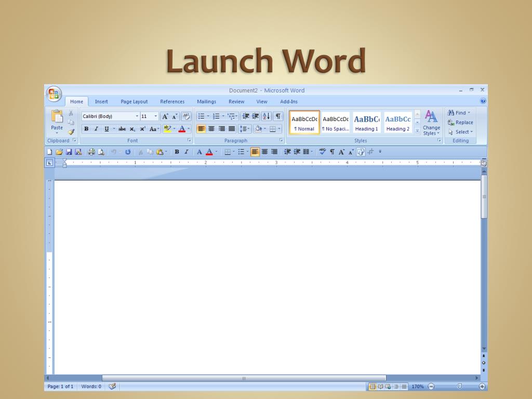532x399 pixels.
Task: Open the View tab
Action: tap(262, 101)
